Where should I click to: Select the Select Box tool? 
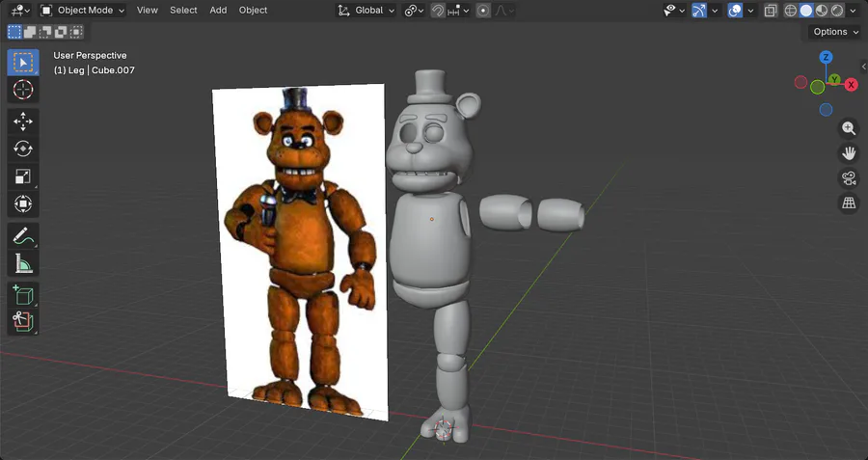click(x=23, y=63)
